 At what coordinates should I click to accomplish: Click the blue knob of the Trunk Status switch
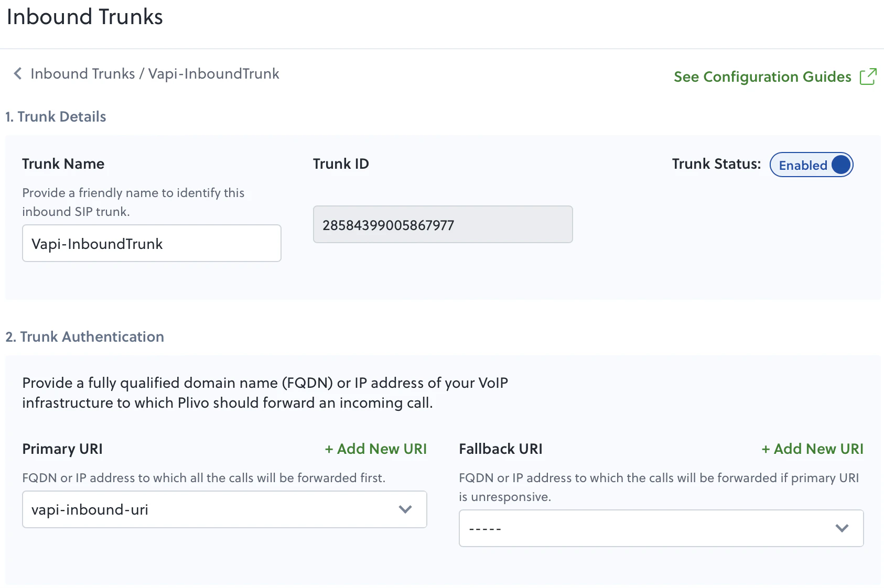[841, 165]
